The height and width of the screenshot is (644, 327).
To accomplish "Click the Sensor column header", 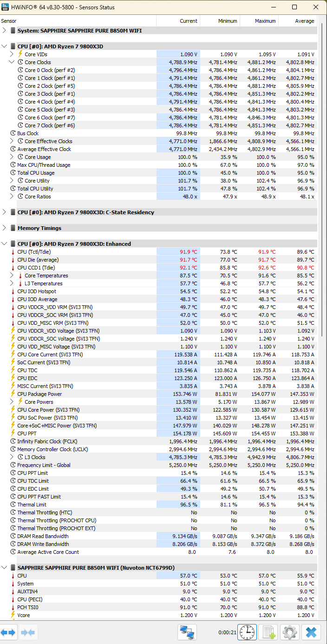I will click(78, 21).
